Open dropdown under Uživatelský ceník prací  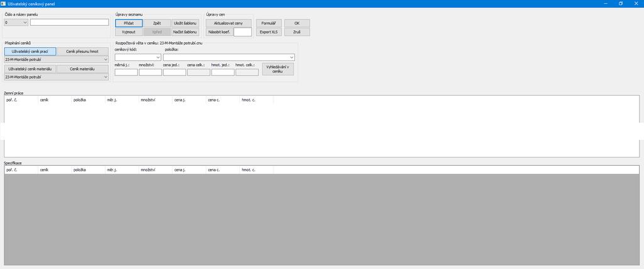pyautogui.click(x=56, y=60)
